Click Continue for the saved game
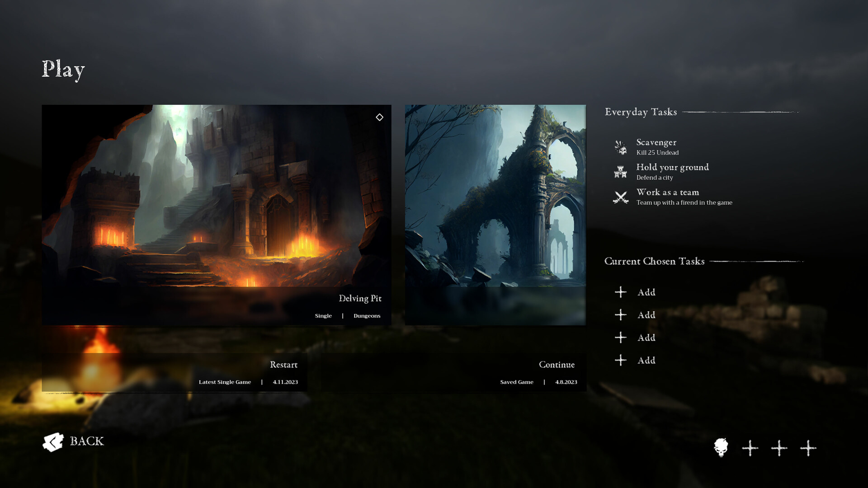Image resolution: width=868 pixels, height=488 pixels. click(557, 365)
